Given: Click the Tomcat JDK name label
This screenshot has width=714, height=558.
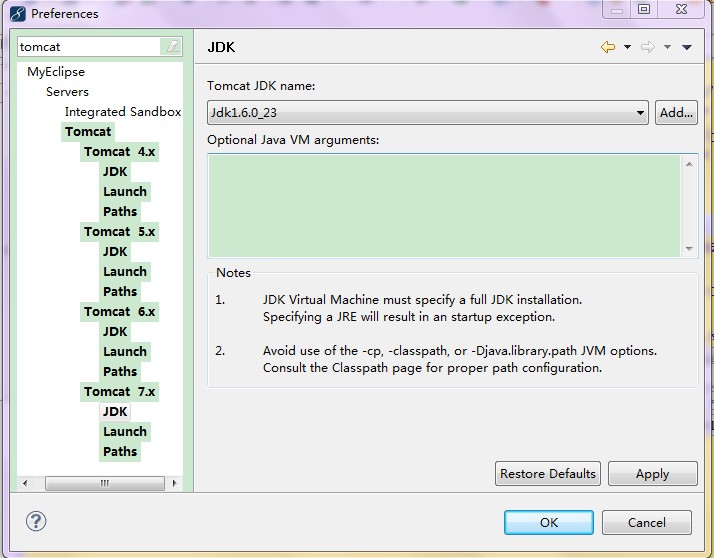Looking at the screenshot, I should [x=261, y=86].
